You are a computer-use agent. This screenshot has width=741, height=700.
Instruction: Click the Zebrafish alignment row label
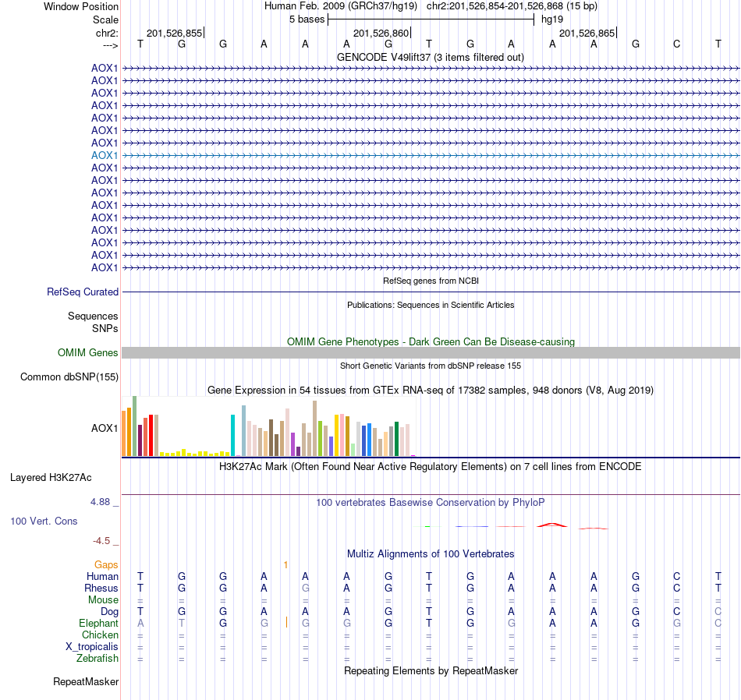pyautogui.click(x=97, y=658)
